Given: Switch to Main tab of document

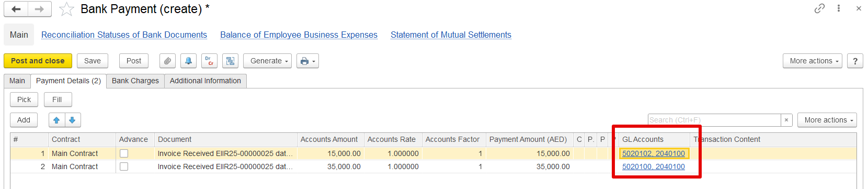Looking at the screenshot, I should [x=17, y=81].
